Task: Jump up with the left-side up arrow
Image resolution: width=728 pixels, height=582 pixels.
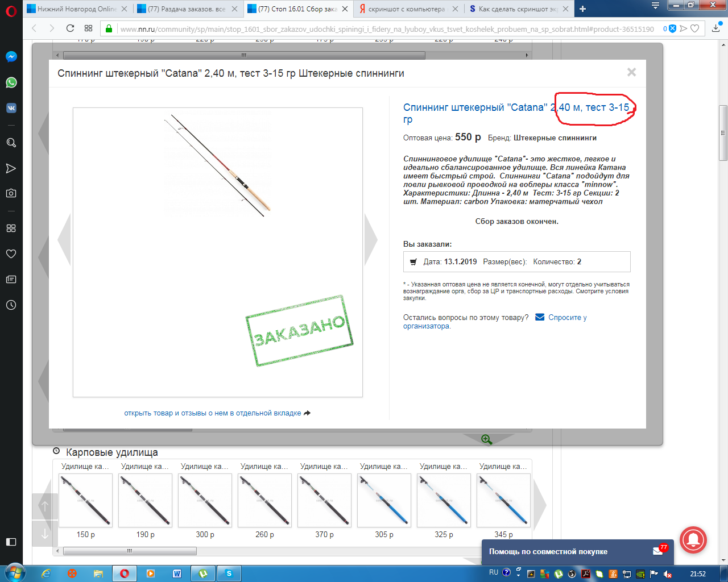Action: click(x=45, y=506)
